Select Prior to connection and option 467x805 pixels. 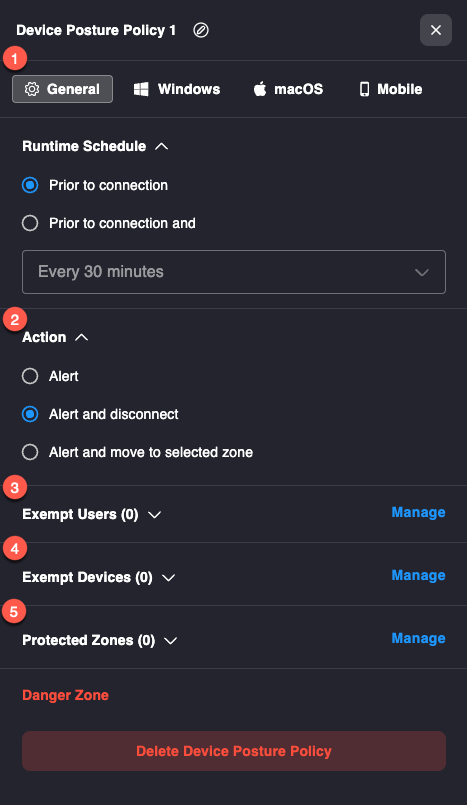pos(30,223)
